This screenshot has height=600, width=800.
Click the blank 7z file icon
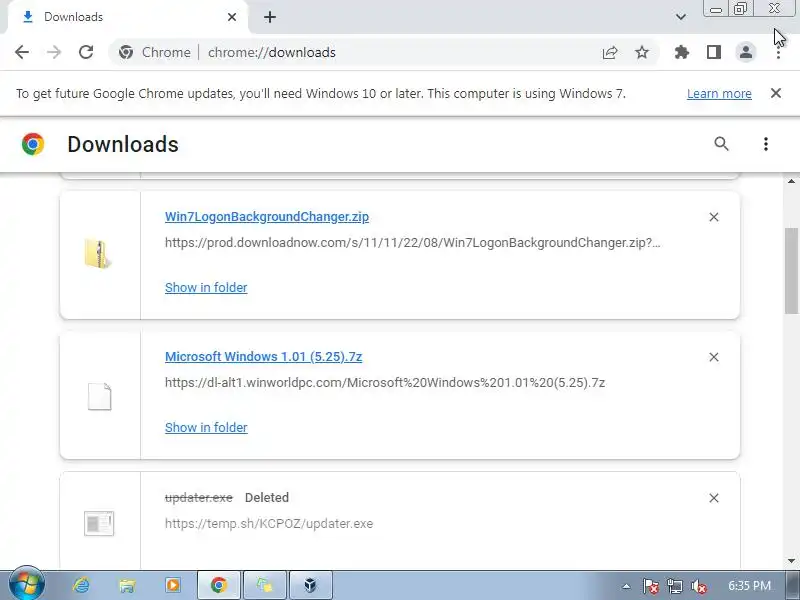pyautogui.click(x=99, y=396)
